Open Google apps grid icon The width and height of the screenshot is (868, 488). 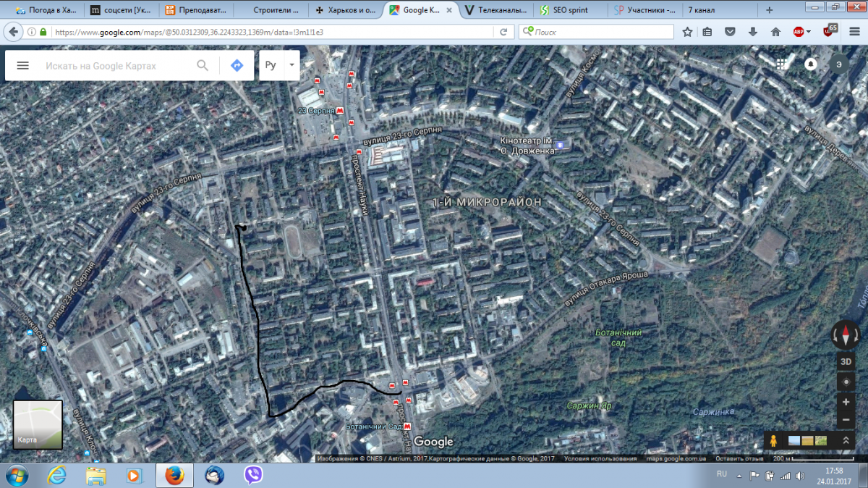[x=781, y=64]
